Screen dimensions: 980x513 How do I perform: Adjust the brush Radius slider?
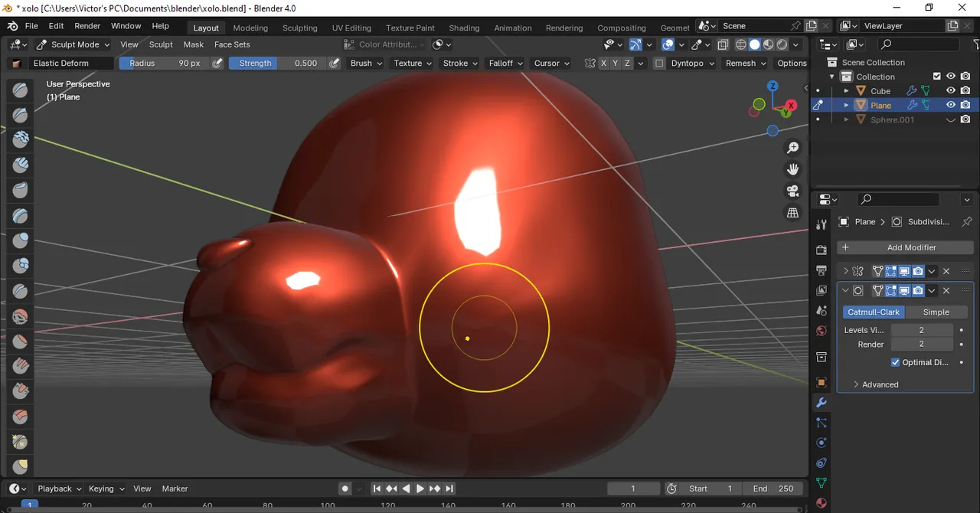[x=163, y=64]
